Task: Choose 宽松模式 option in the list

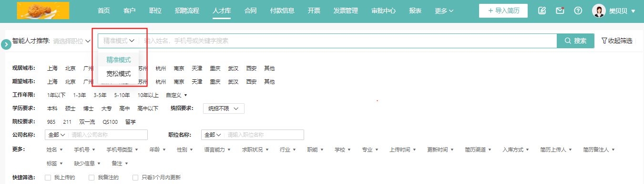Action: coord(119,74)
